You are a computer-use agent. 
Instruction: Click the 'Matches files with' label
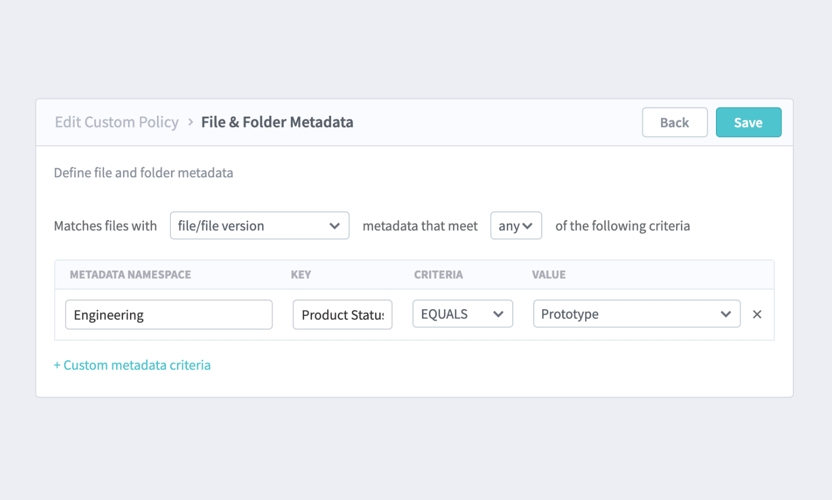tap(105, 226)
